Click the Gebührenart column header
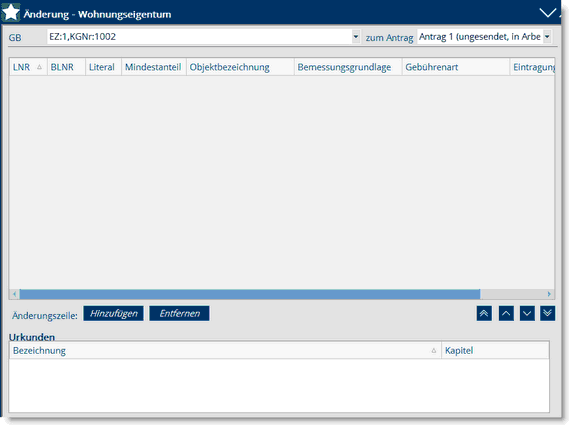This screenshot has width=571, height=427. (x=456, y=67)
